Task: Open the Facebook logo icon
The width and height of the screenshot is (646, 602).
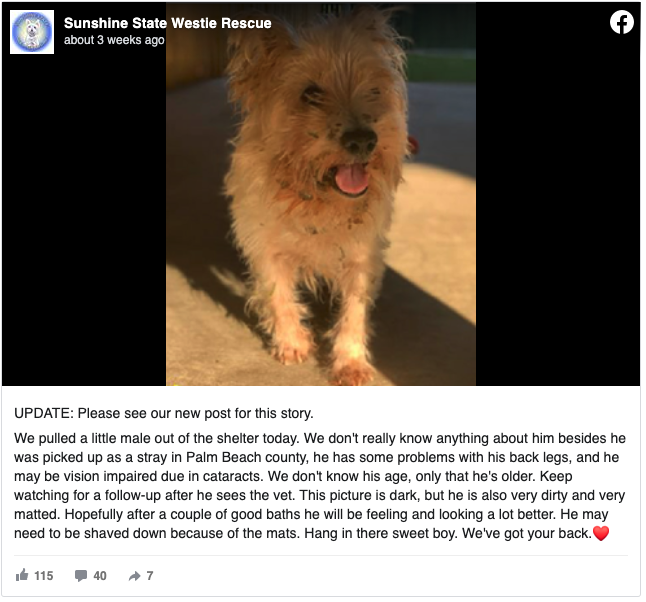Action: coord(622,22)
